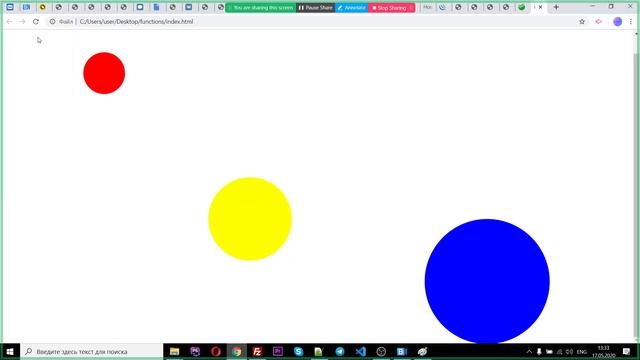This screenshot has height=360, width=640.
Task: Click the microphone tray icon
Action: tap(539, 352)
